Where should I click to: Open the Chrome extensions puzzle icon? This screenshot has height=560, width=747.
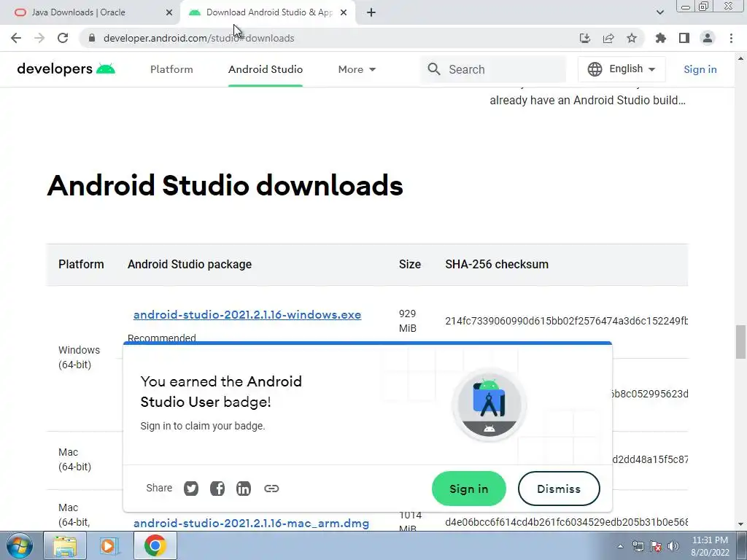661,38
